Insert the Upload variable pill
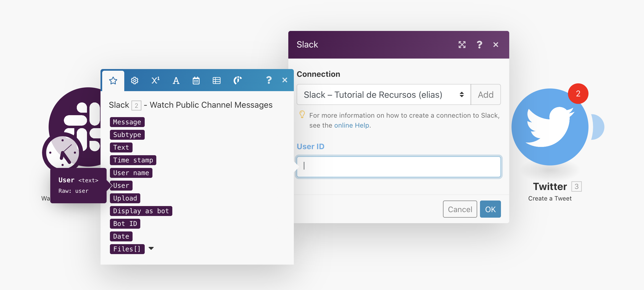 125,198
